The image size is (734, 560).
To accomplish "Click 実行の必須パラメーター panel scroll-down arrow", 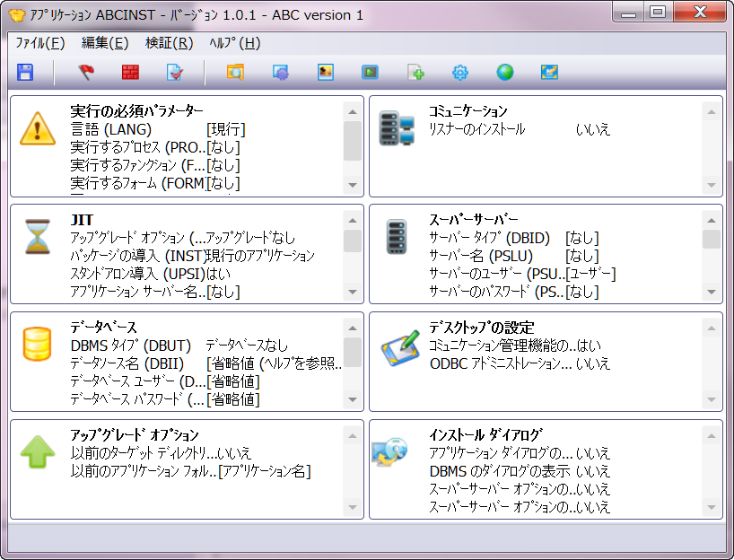I will 353,186.
